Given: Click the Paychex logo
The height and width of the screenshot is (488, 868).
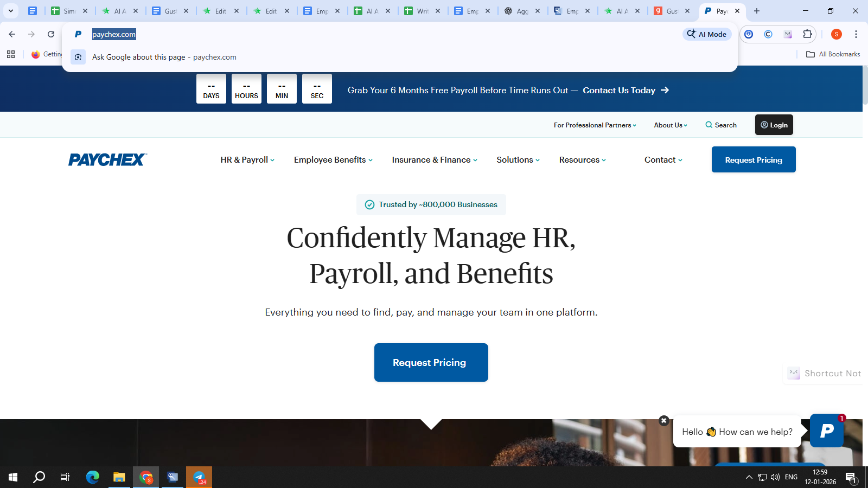Looking at the screenshot, I should tap(107, 159).
